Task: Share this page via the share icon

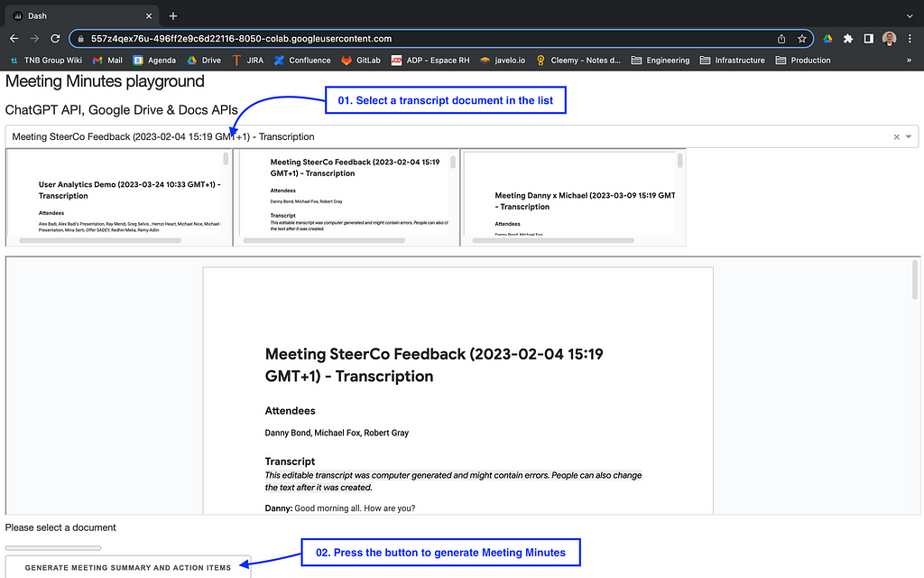Action: coord(781,39)
